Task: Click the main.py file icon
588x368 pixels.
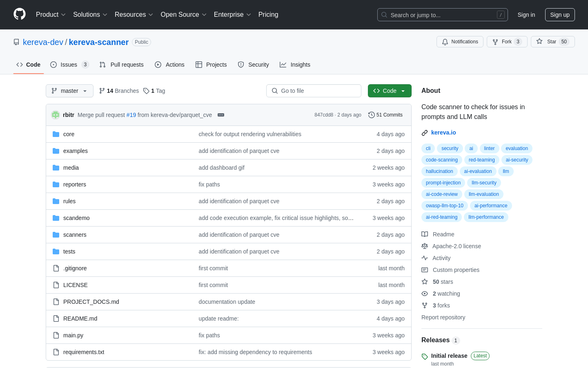Action: (x=56, y=335)
